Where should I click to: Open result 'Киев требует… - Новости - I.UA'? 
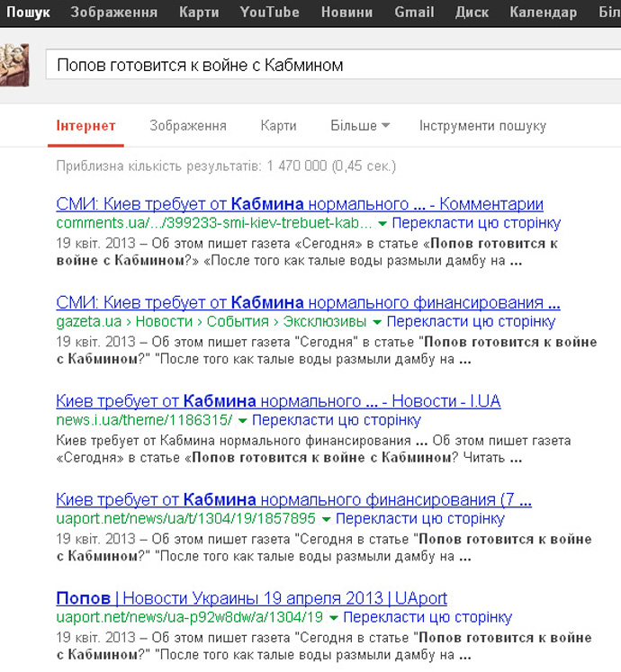pos(278,401)
